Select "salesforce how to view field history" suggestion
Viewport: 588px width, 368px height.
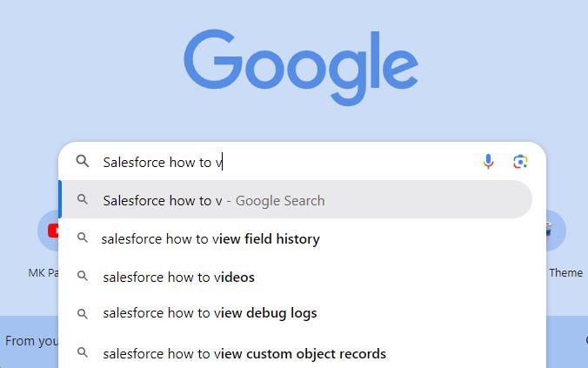pos(210,238)
